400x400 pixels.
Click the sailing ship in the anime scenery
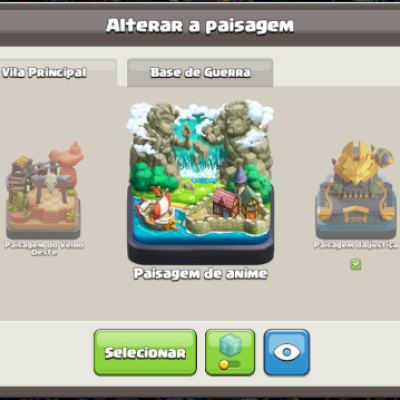tap(156, 208)
